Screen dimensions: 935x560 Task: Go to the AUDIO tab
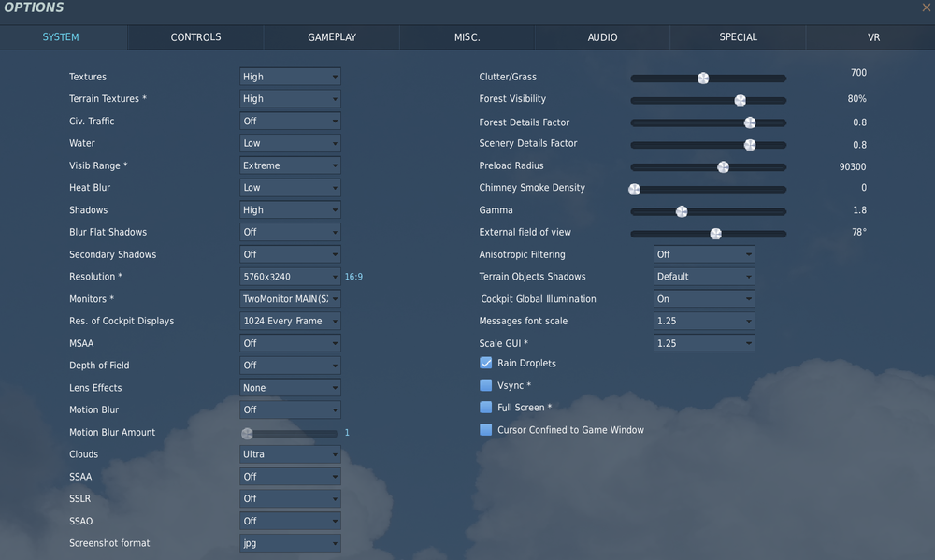602,37
